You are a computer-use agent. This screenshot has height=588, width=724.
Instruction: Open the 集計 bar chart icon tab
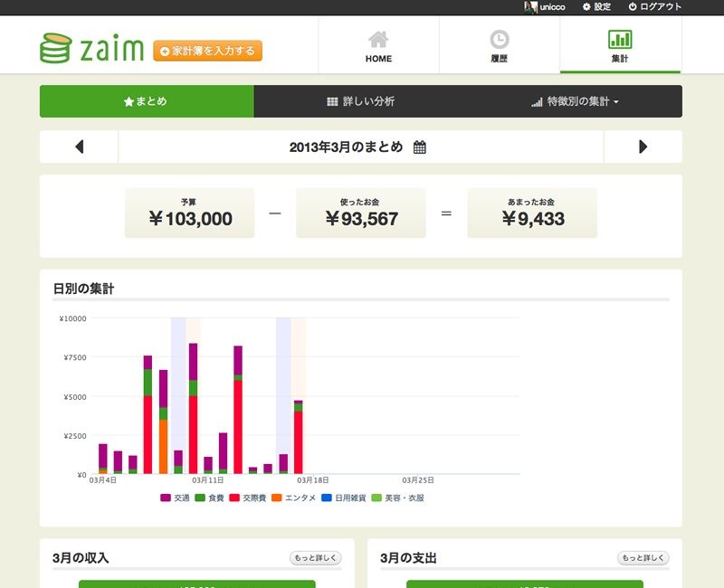(x=620, y=45)
